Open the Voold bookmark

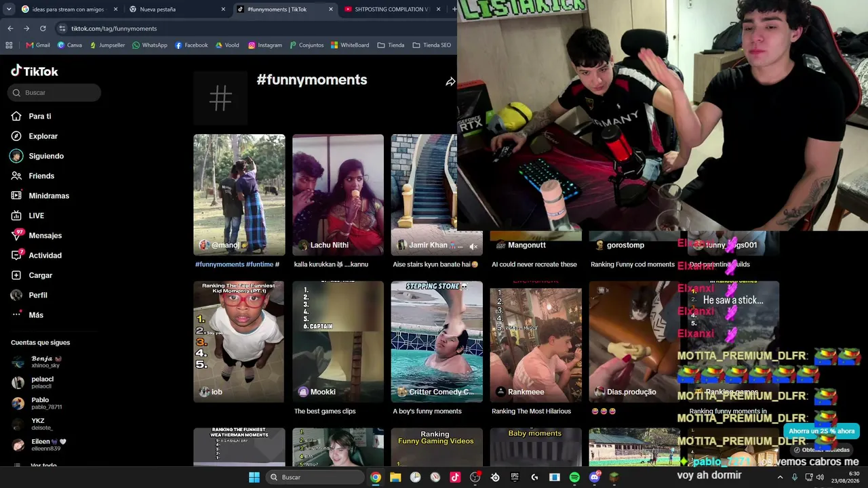click(227, 45)
